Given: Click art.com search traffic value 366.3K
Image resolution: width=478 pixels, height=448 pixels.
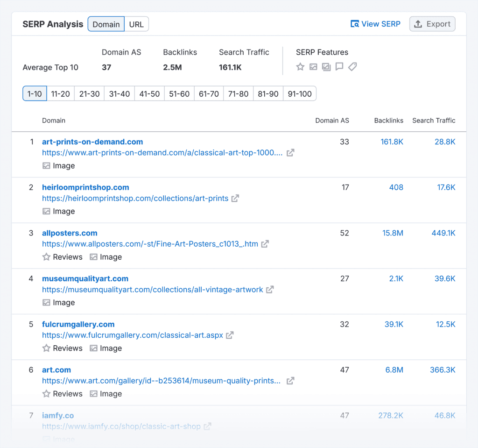Looking at the screenshot, I should (x=443, y=370).
